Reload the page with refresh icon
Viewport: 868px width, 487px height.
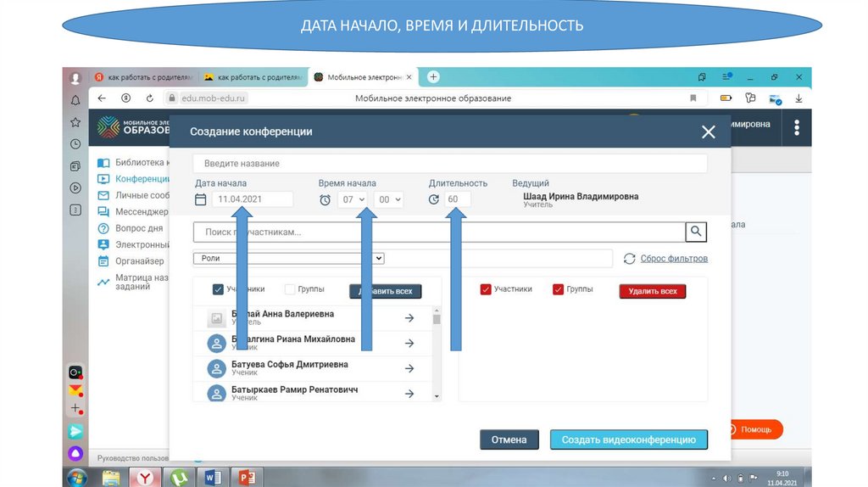coord(149,98)
